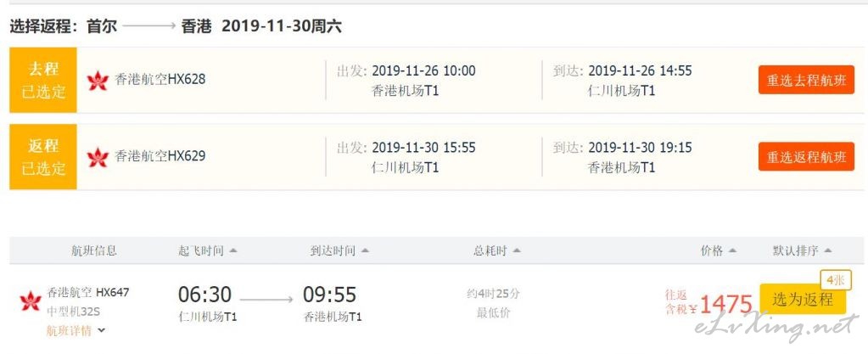Open the 默认排序 sorting dropdown
Screen dimensions: 868x354
pos(802,251)
